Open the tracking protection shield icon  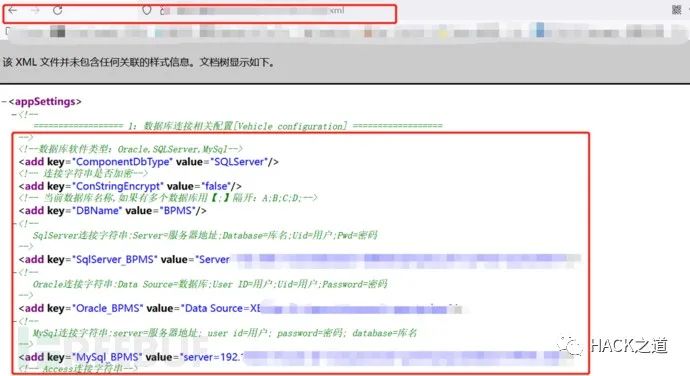(x=147, y=11)
